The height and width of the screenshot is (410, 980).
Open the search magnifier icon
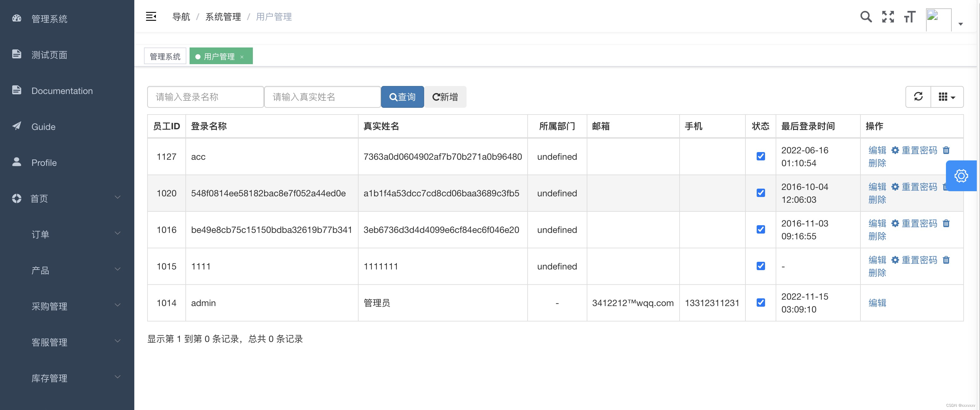pyautogui.click(x=866, y=17)
